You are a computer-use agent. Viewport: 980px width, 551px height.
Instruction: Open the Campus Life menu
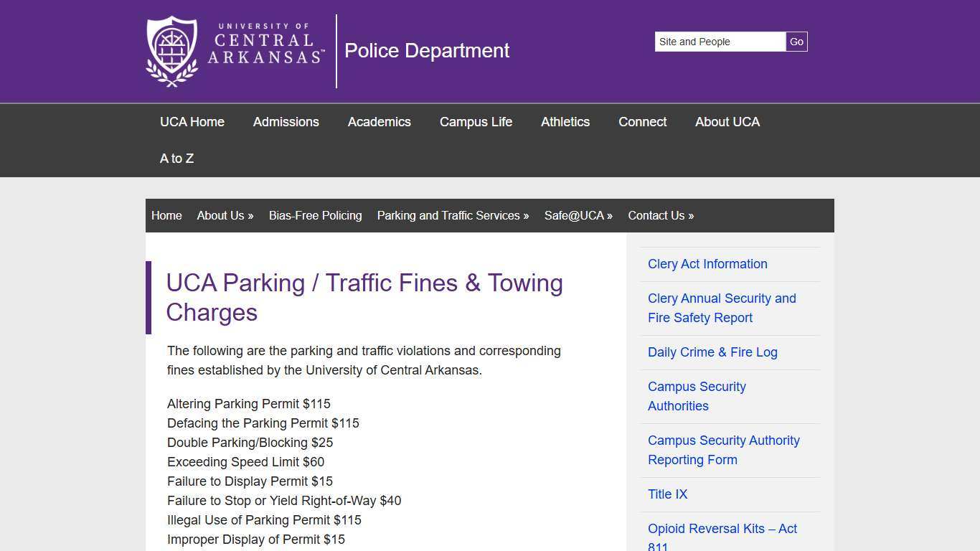coord(476,122)
